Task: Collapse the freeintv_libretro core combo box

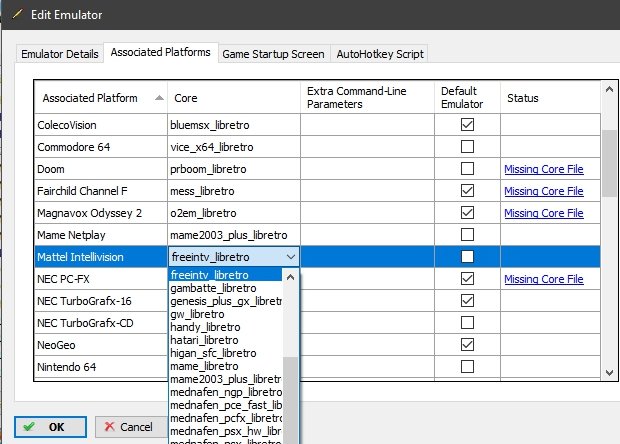Action: click(291, 257)
